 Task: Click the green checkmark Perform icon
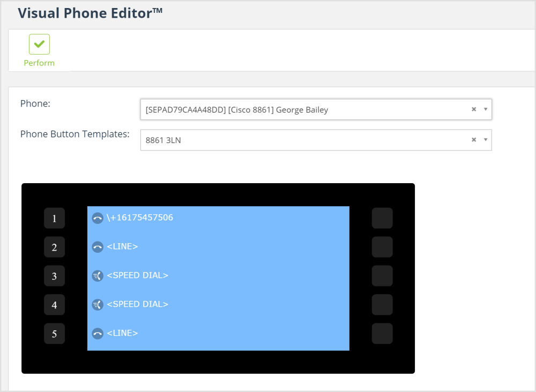(39, 44)
